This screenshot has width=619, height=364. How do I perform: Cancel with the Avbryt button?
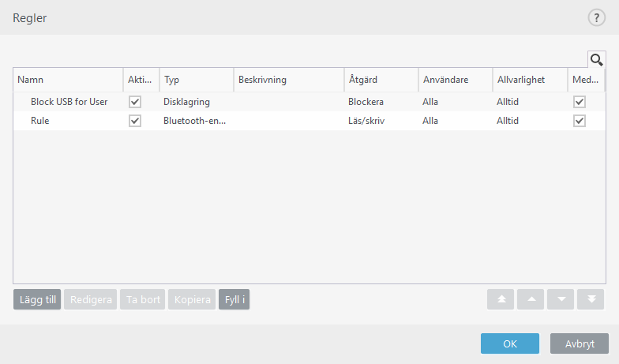pyautogui.click(x=580, y=343)
